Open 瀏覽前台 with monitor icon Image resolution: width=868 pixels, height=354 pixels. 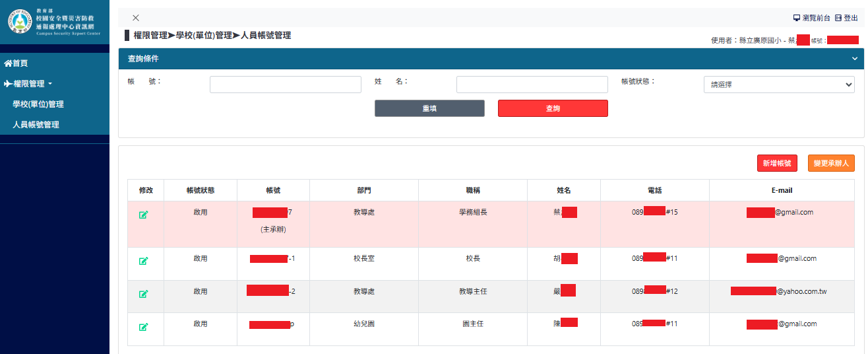[811, 18]
